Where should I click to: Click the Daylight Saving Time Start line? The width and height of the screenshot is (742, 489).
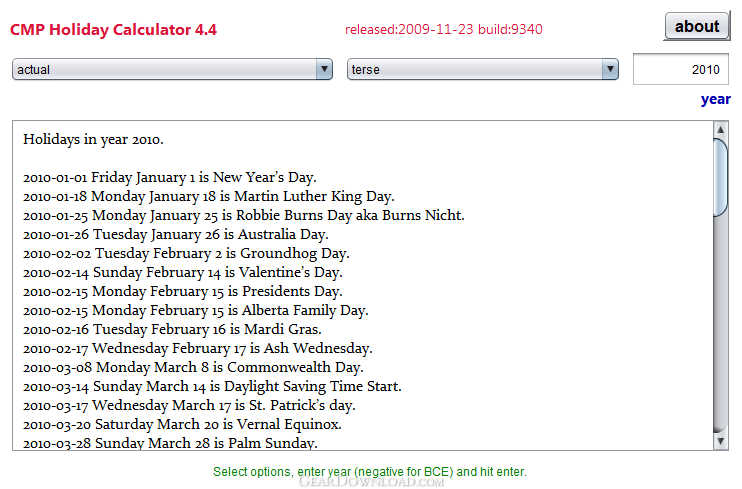(212, 386)
